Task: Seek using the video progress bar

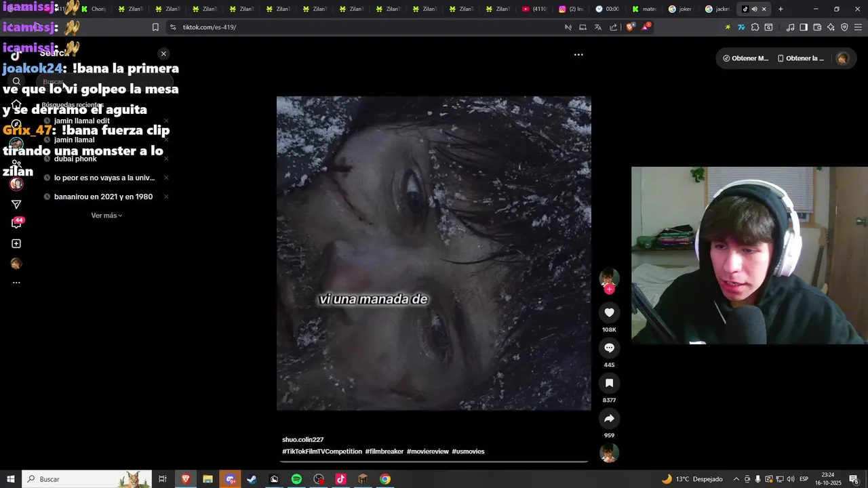Action: [435, 462]
